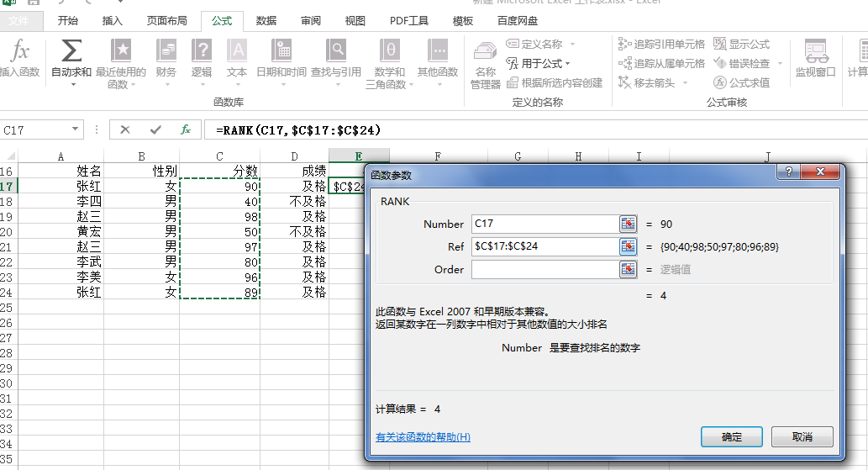Click Create from Selection (根据所选内容创建)
Screen dimensions: 868x470
click(x=555, y=82)
